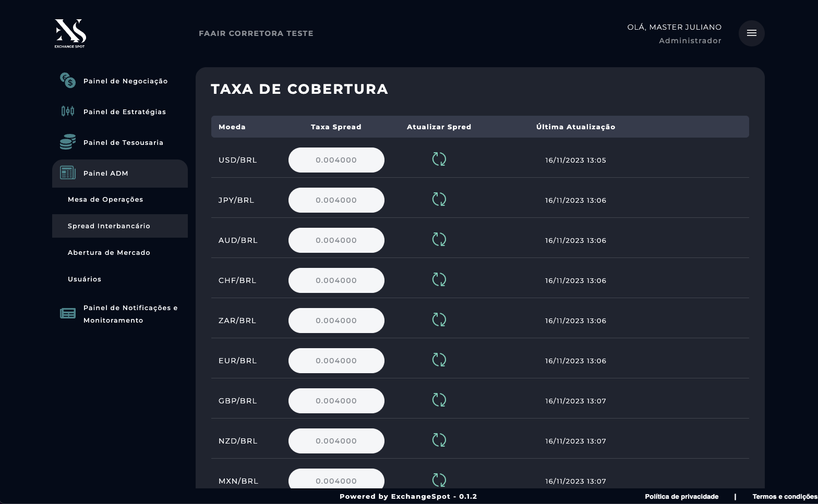The height and width of the screenshot is (504, 818).
Task: Open Painel de Estratégias
Action: (x=125, y=112)
